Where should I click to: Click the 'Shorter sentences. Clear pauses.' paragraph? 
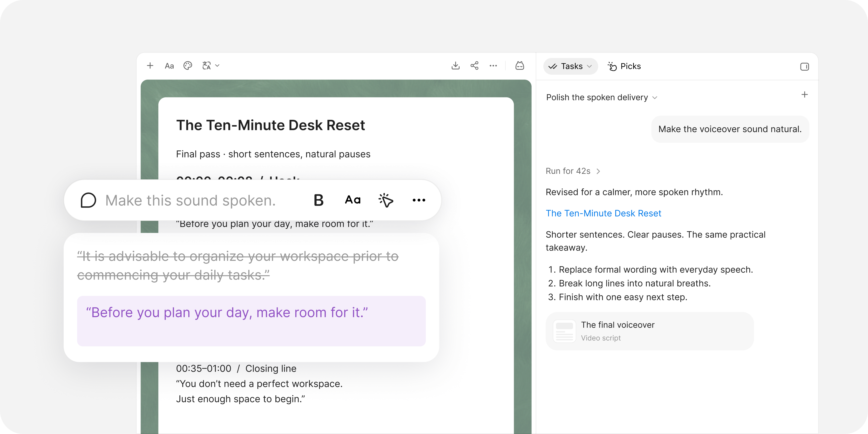click(656, 241)
